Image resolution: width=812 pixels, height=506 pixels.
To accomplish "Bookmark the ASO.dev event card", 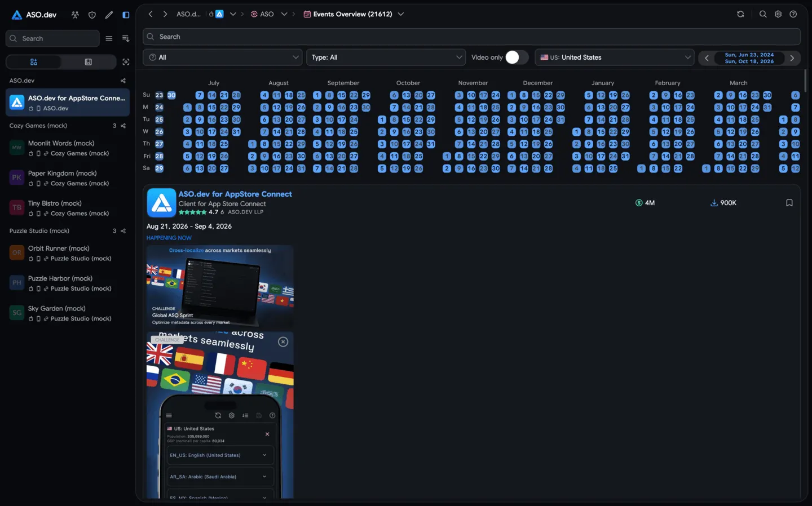I will point(789,203).
